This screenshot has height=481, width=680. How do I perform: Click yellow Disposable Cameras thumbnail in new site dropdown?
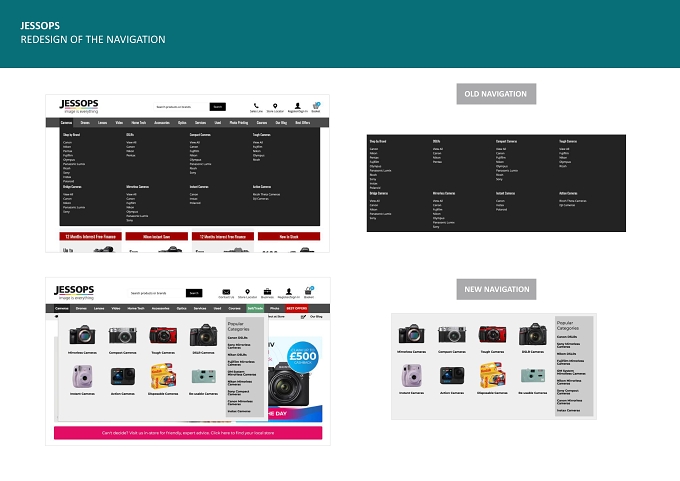coord(163,376)
